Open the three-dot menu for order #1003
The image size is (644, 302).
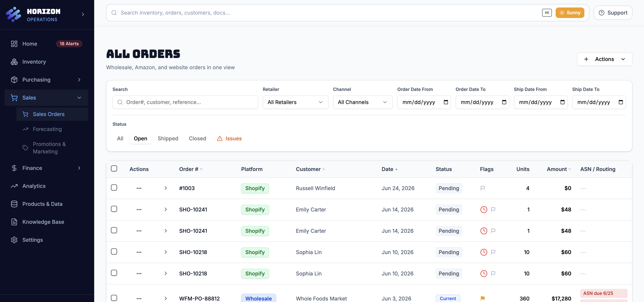click(139, 188)
